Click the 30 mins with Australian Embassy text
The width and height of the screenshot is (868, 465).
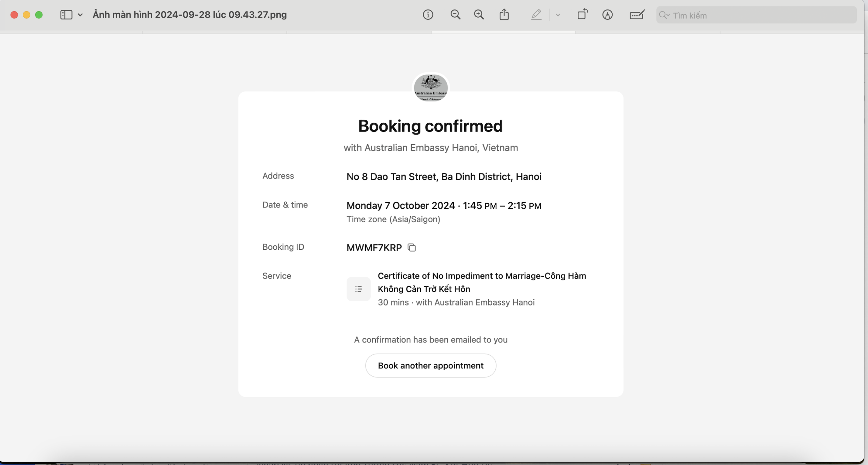pyautogui.click(x=456, y=302)
